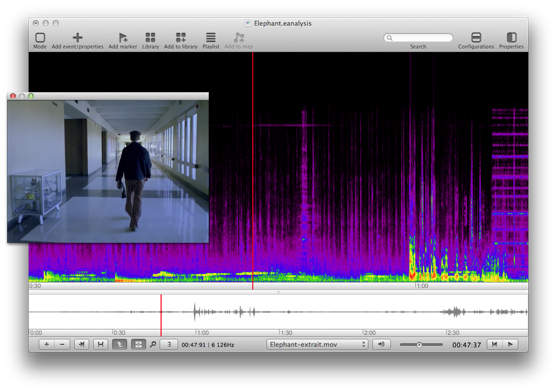Add a marker with the flag icon
Image resolution: width=557 pixels, height=392 pixels.
(123, 37)
